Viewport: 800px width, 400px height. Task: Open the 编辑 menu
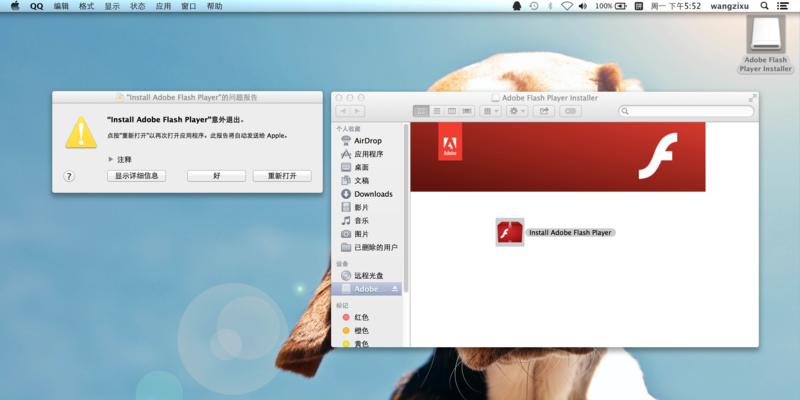pos(61,6)
